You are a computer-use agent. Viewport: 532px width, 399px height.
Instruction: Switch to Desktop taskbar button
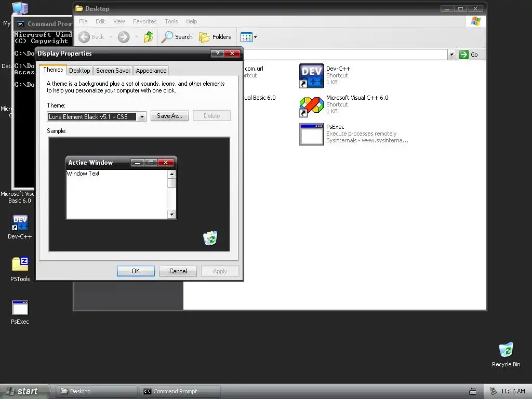[96, 392]
